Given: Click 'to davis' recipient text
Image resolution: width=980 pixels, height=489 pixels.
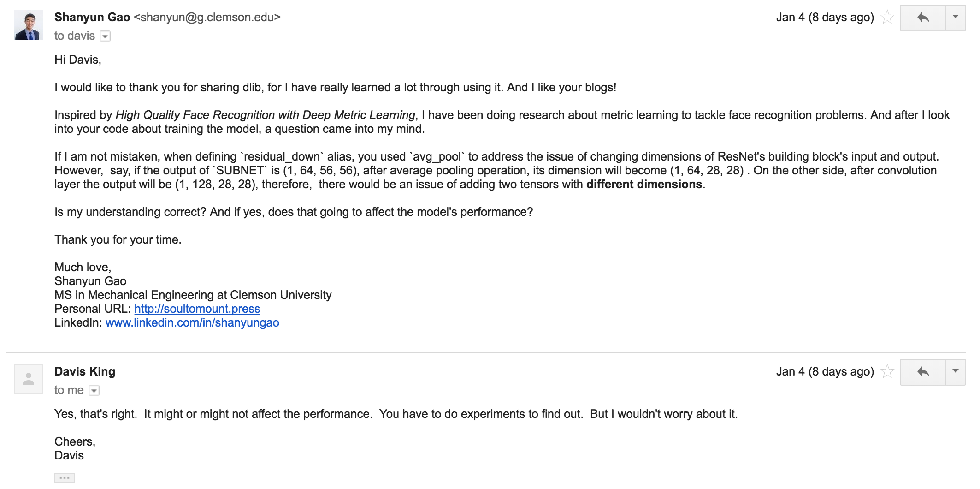Looking at the screenshot, I should coord(75,36).
